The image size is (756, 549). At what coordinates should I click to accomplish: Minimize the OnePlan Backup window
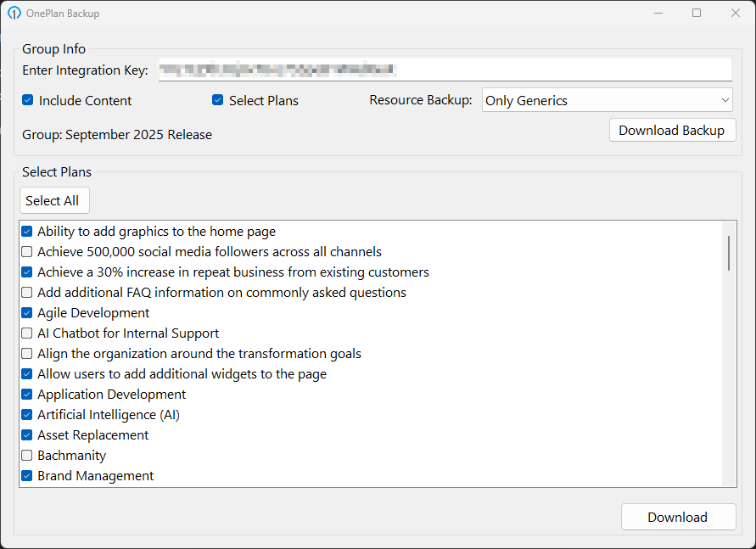click(658, 13)
